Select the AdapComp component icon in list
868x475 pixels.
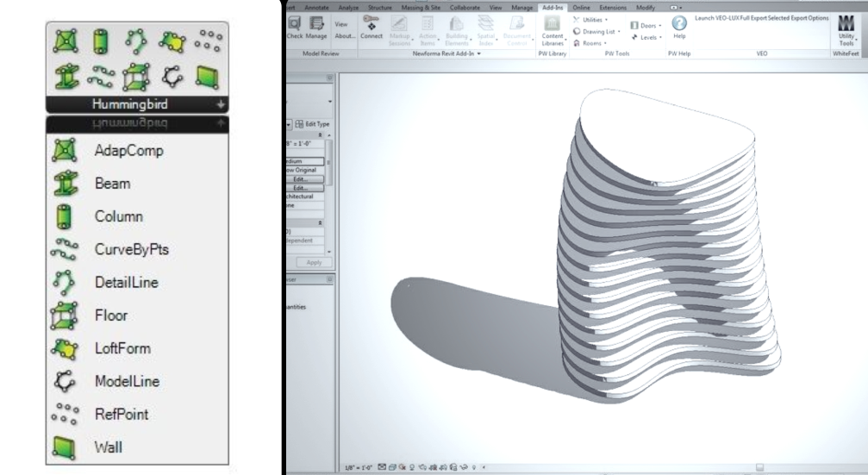click(x=65, y=151)
